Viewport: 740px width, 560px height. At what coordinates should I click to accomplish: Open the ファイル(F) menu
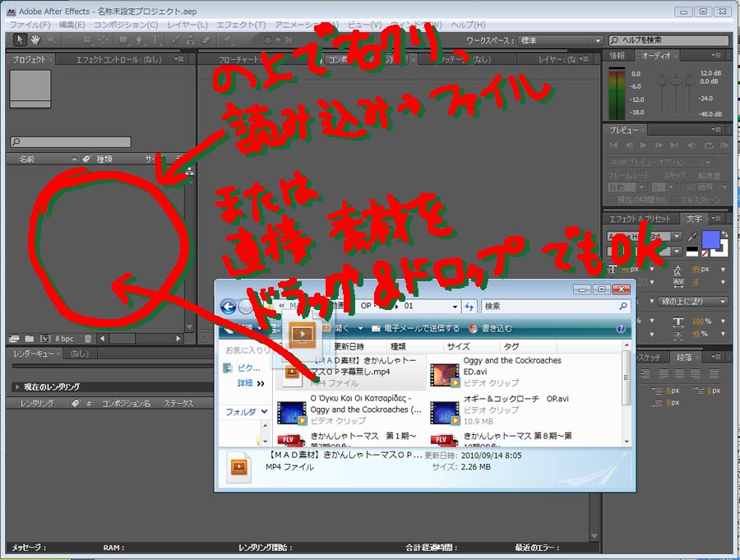[30, 25]
